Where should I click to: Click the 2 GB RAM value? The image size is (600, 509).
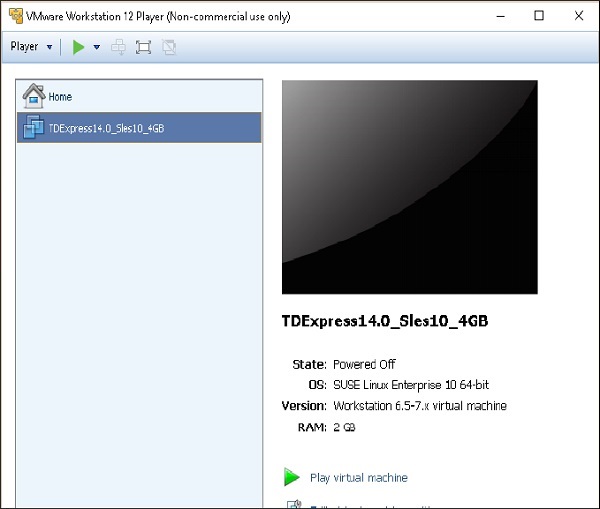point(344,427)
